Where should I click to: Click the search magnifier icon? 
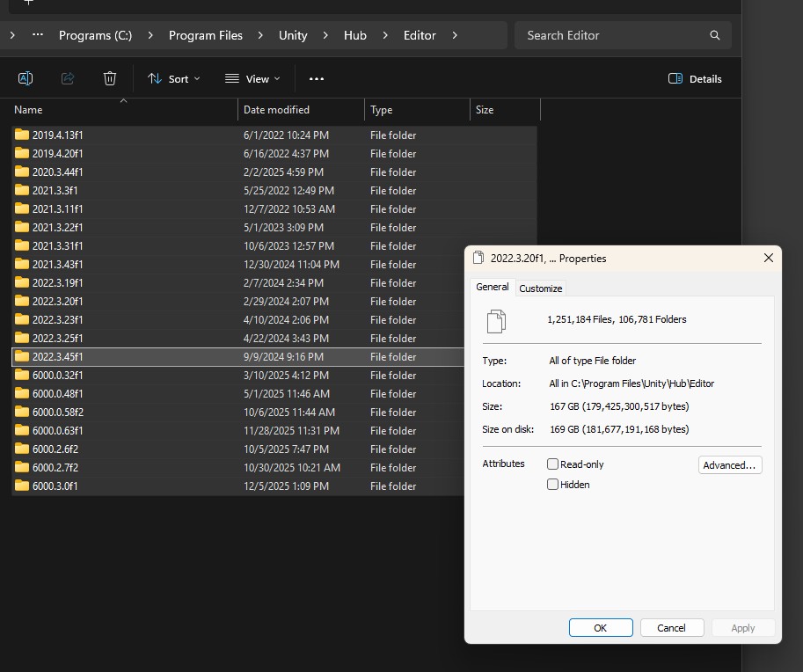pos(714,35)
